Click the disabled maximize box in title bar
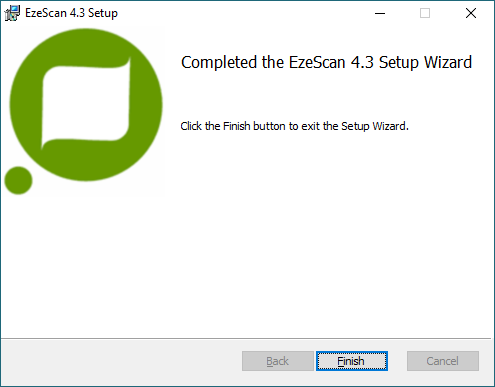 pyautogui.click(x=425, y=13)
